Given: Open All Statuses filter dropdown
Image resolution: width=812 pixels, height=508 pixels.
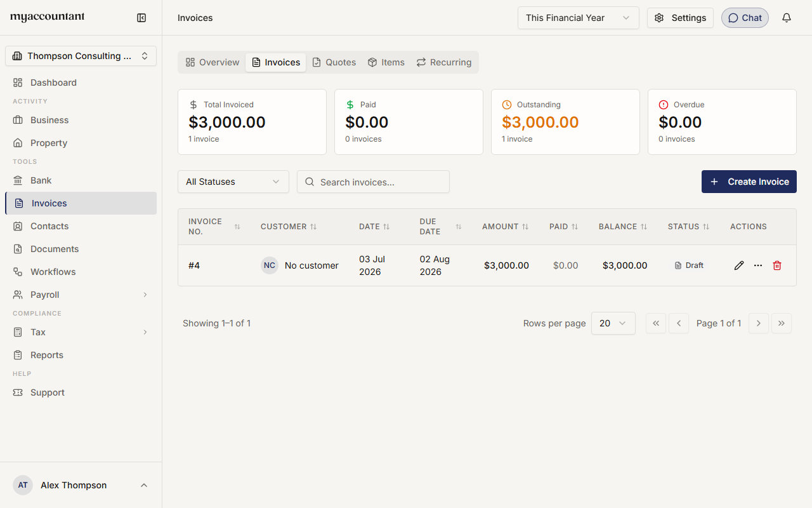Looking at the screenshot, I should tap(233, 182).
